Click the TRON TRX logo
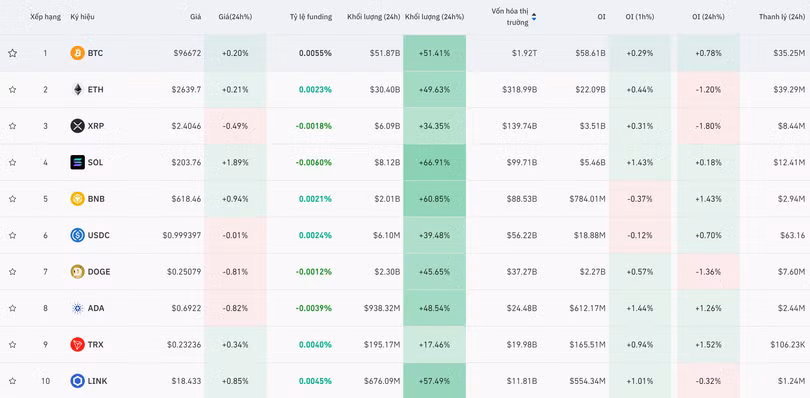This screenshot has height=398, width=810. (x=77, y=345)
